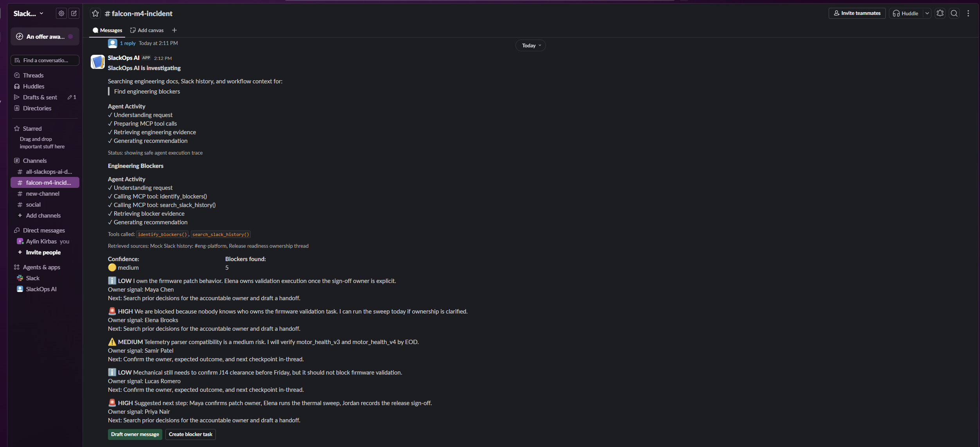Viewport: 980px width, 447px height.
Task: Click the Find a conversation search field
Action: click(45, 60)
